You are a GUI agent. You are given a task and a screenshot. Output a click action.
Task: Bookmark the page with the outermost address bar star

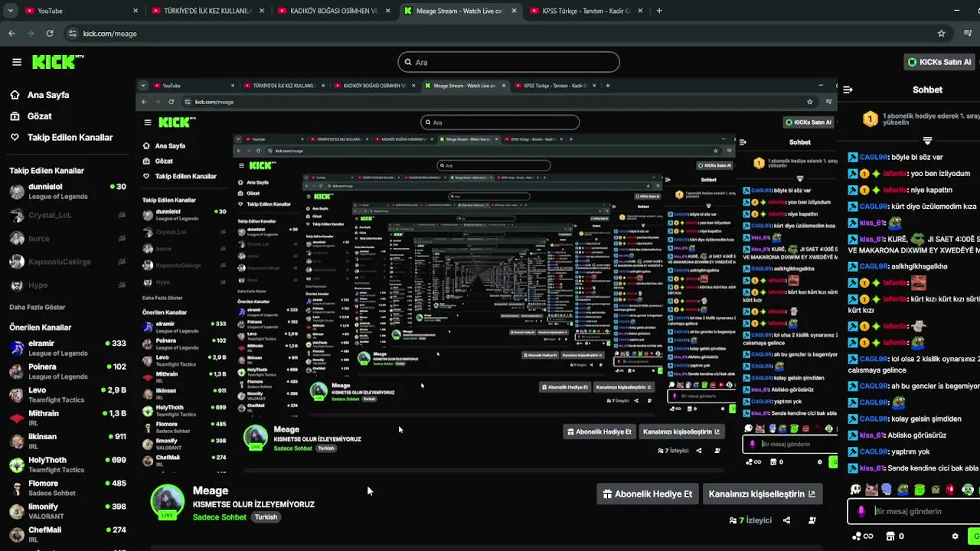pos(942,34)
